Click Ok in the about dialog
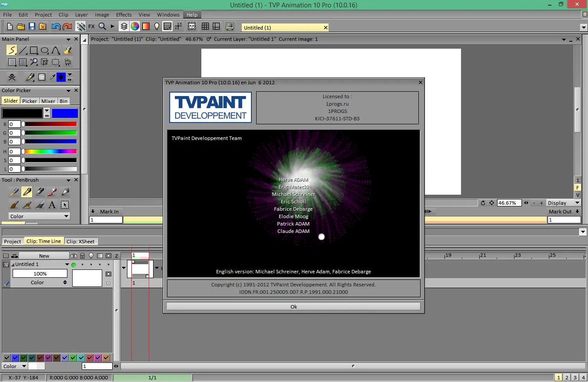 (x=294, y=306)
